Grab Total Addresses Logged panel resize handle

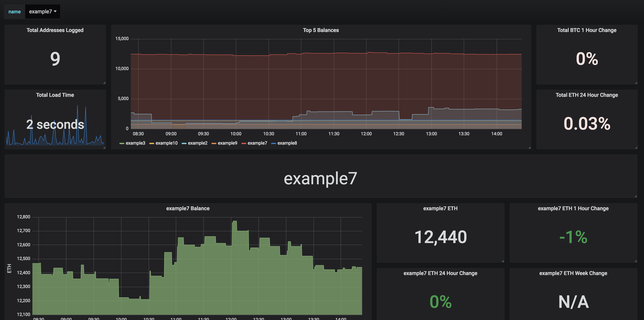click(x=104, y=83)
